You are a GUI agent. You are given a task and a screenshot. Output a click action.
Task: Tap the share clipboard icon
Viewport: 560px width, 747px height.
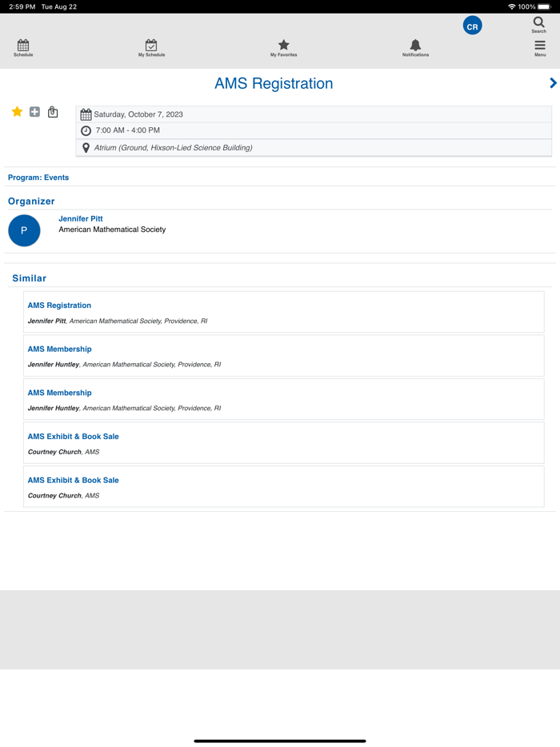[53, 112]
